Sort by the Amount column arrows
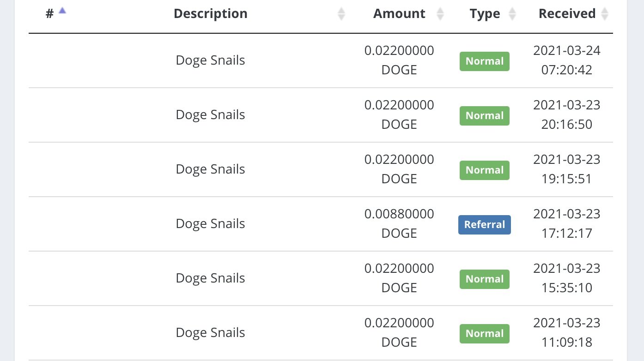This screenshot has width=644, height=361. click(440, 14)
